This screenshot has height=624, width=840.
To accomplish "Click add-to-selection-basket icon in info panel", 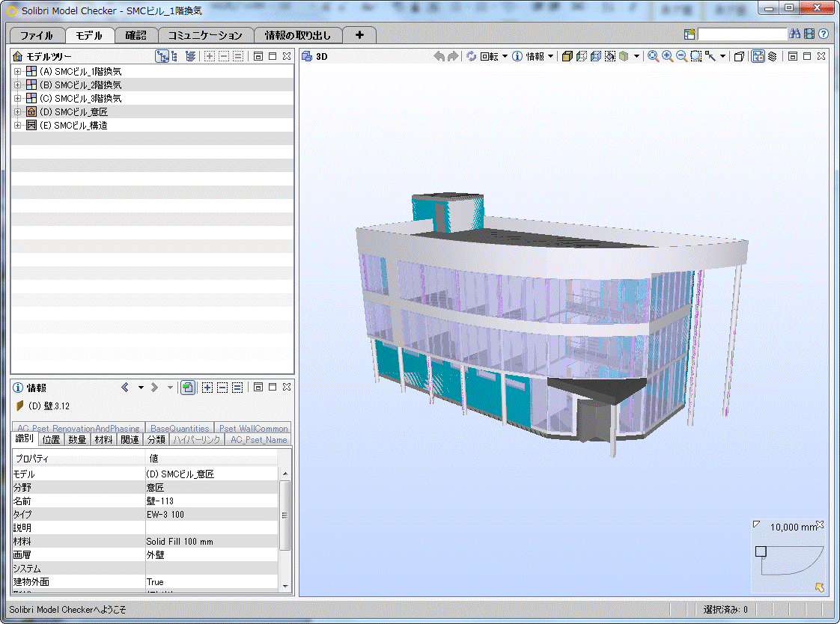I will tap(208, 387).
